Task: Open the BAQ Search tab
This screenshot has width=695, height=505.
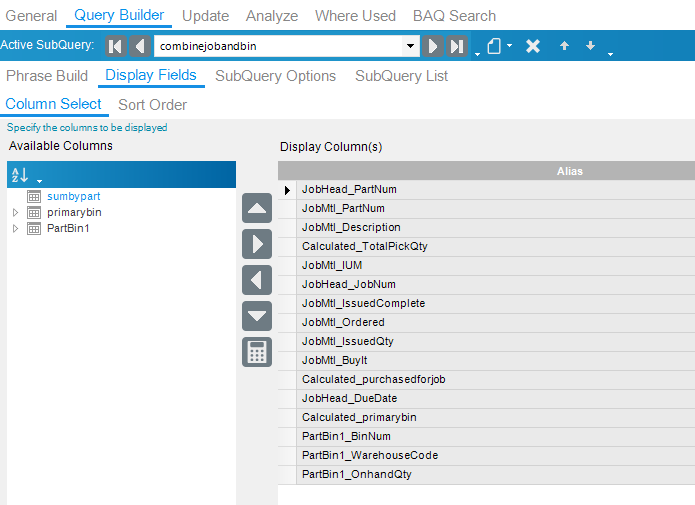Action: (454, 16)
